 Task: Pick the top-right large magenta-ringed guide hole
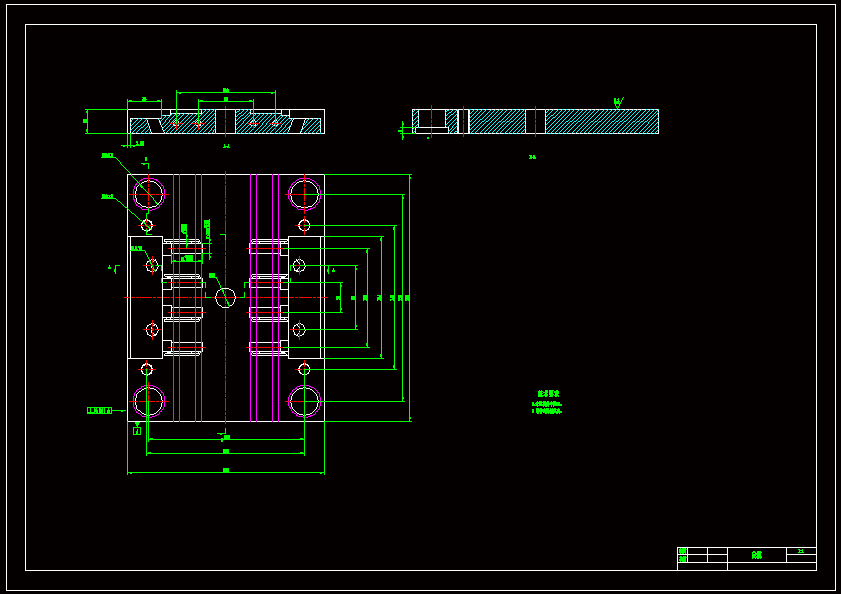[x=304, y=194]
